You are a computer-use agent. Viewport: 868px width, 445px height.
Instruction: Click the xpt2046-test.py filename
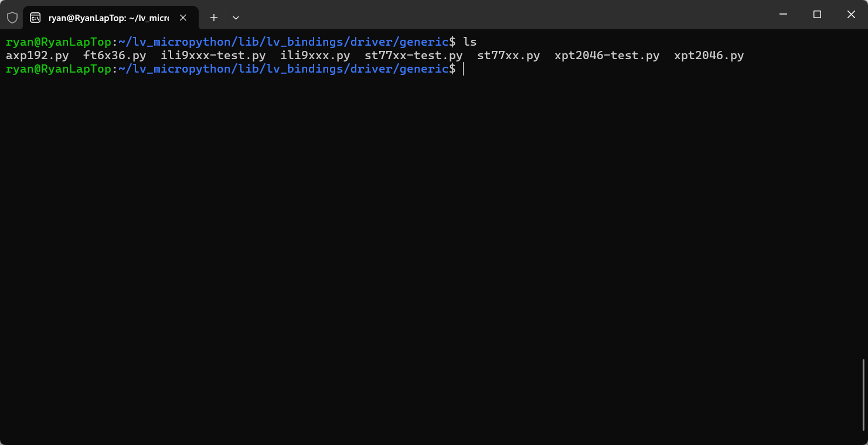point(607,56)
